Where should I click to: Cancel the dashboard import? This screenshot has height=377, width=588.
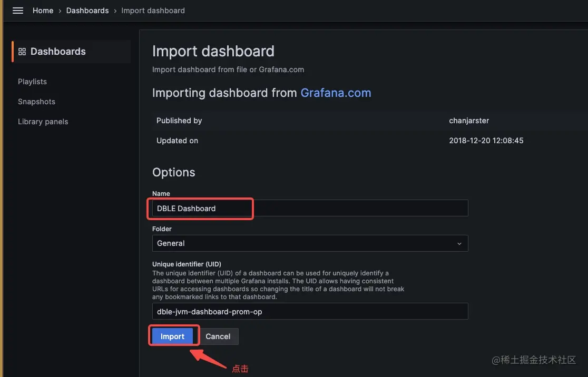(x=218, y=336)
